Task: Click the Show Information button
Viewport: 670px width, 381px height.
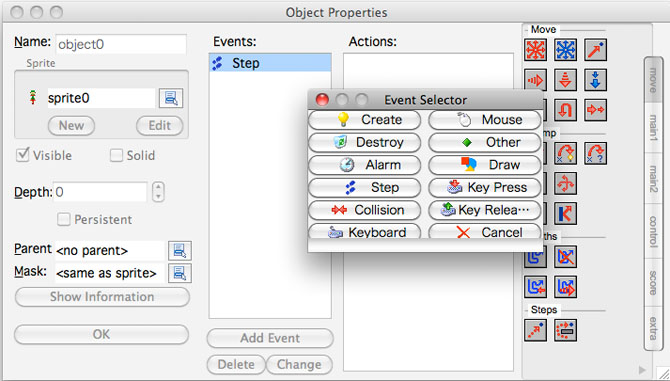Action: click(x=102, y=297)
